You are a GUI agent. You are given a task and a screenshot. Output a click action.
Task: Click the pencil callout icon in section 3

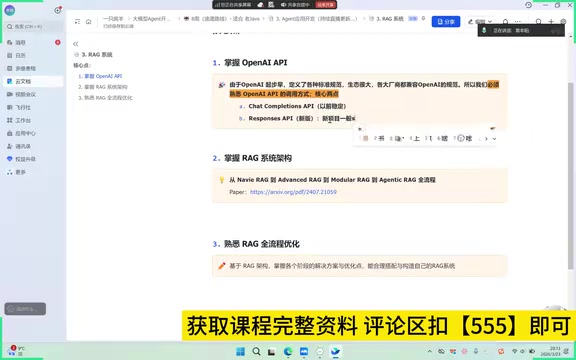tap(222, 266)
